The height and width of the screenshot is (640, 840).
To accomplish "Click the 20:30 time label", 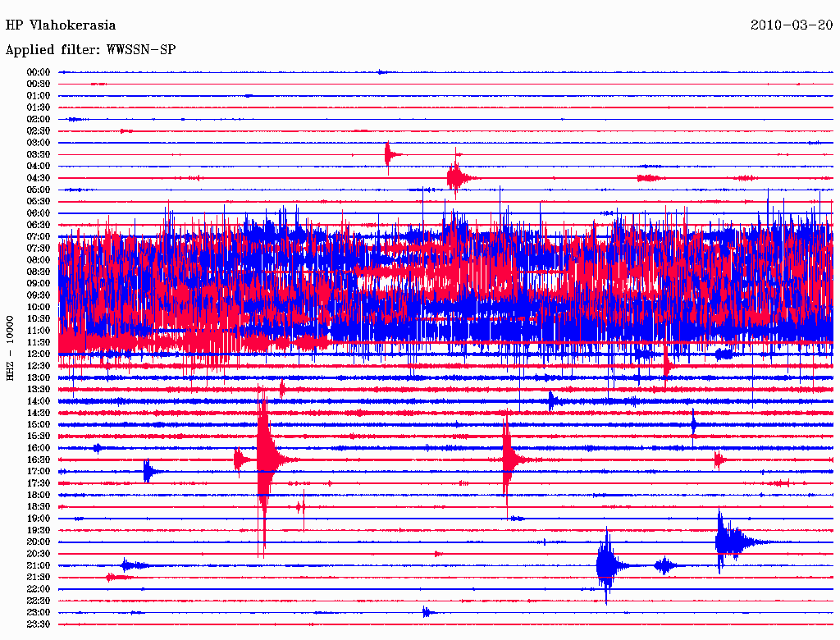I will pos(39,554).
